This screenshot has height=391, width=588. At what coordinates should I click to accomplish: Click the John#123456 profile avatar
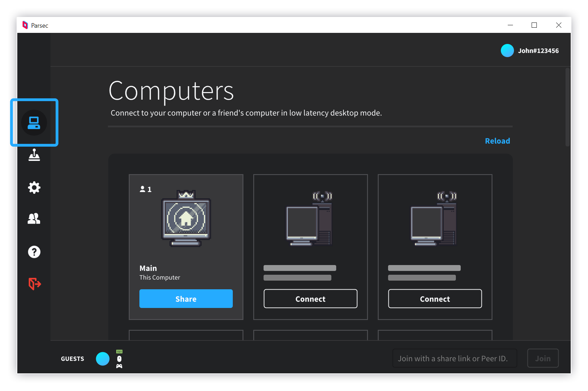[x=507, y=51]
